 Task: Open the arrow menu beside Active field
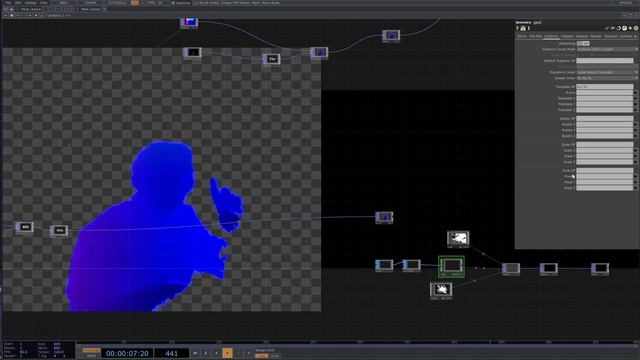click(x=636, y=93)
